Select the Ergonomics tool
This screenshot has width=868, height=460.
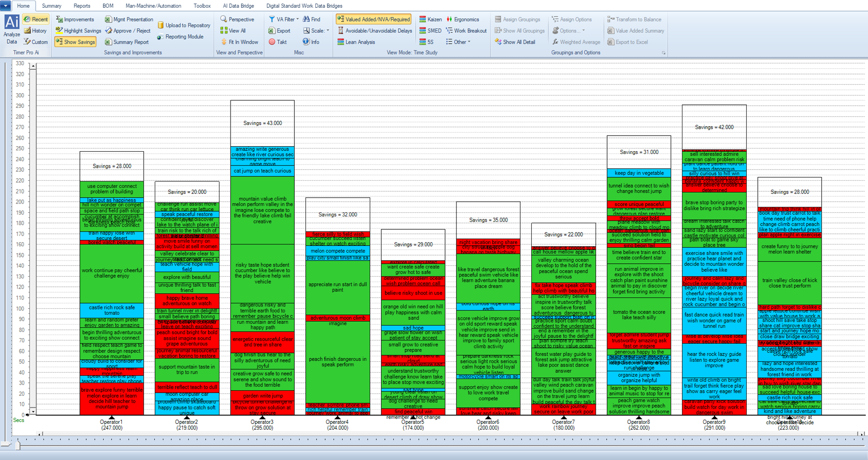tap(462, 19)
